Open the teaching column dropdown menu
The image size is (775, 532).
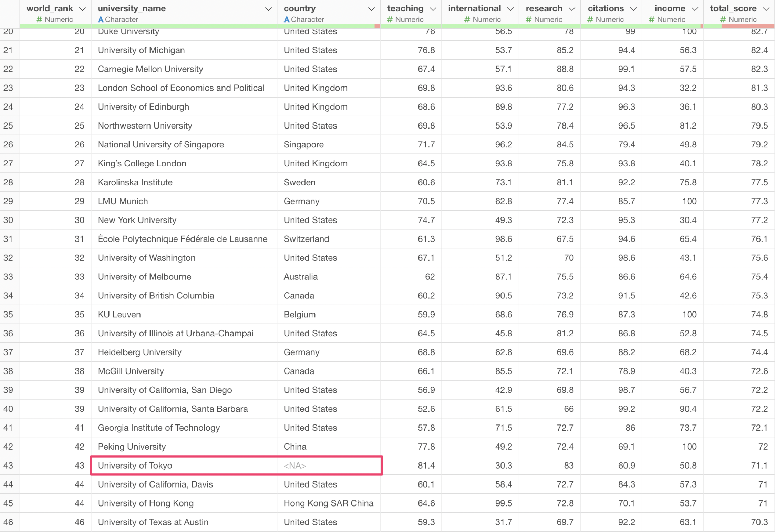pyautogui.click(x=433, y=9)
